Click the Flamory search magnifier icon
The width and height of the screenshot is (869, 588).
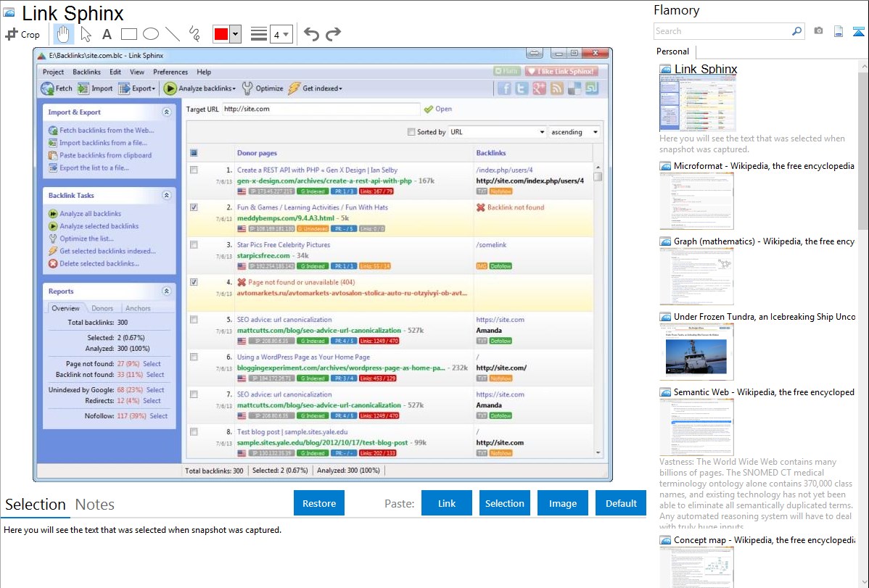point(796,31)
